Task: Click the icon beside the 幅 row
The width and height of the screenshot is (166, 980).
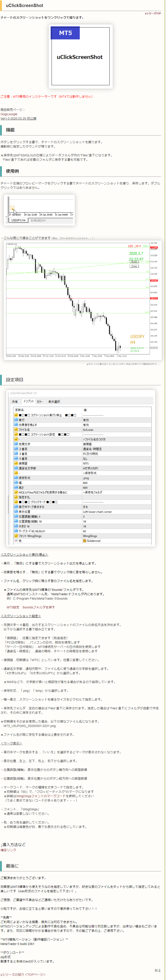Action: tap(16, 483)
